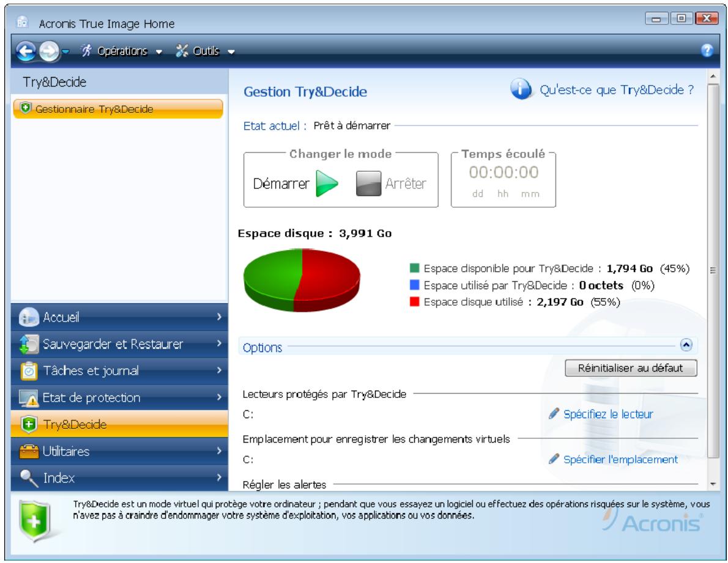Select the Try&Decide navigation section
Screen dimensions: 728x563
pyautogui.click(x=119, y=424)
